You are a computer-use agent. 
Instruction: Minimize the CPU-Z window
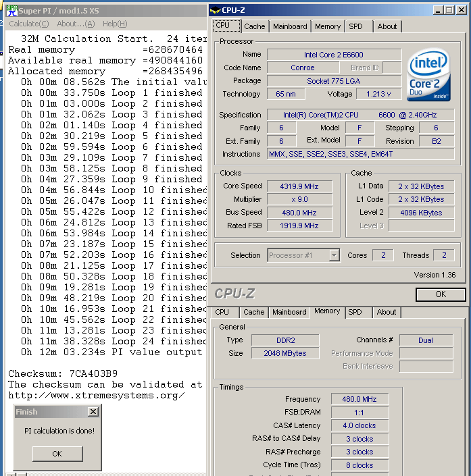click(x=438, y=10)
